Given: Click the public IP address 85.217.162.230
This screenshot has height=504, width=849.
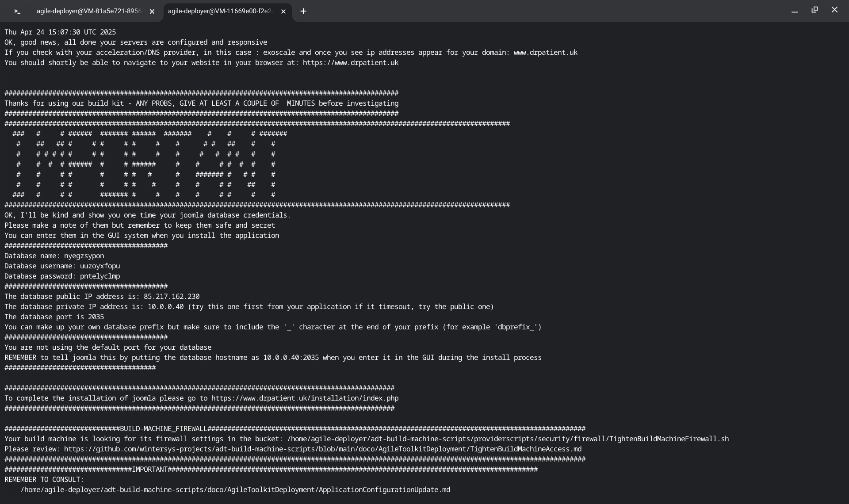Looking at the screenshot, I should [171, 297].
